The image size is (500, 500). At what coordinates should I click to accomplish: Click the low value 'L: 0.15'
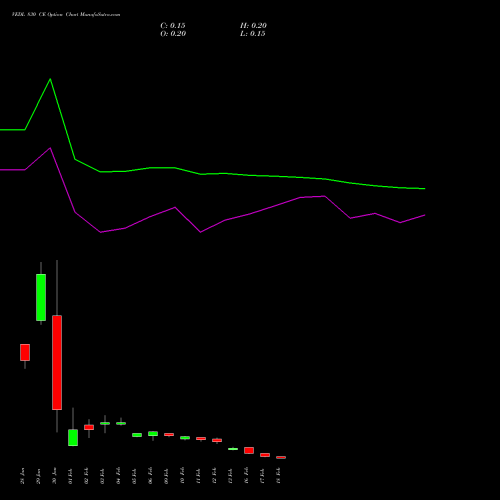point(253,34)
